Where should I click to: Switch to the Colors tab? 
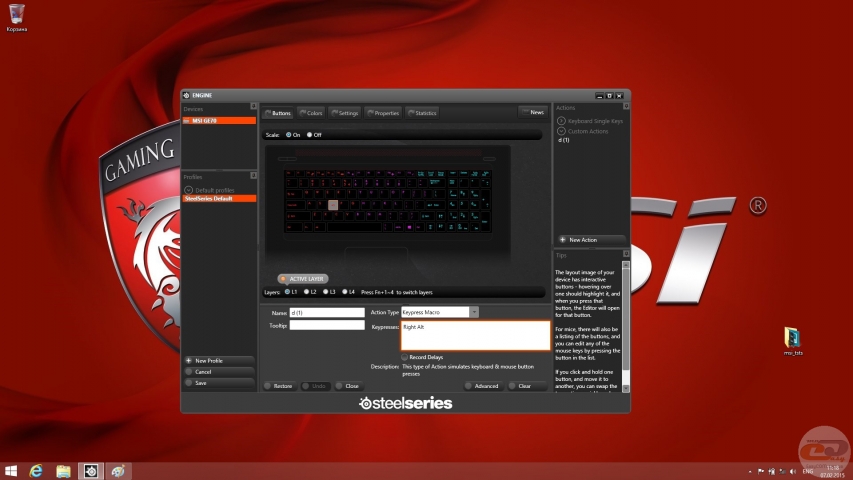(311, 113)
